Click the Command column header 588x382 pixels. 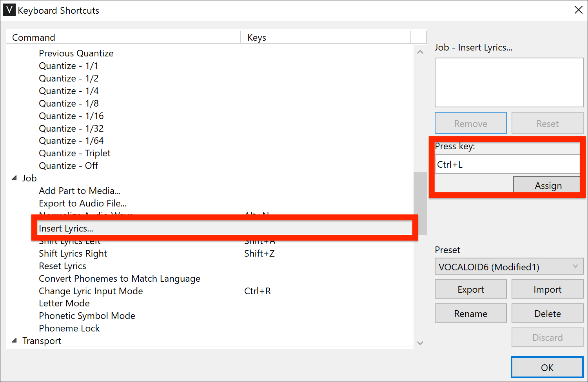click(x=34, y=37)
